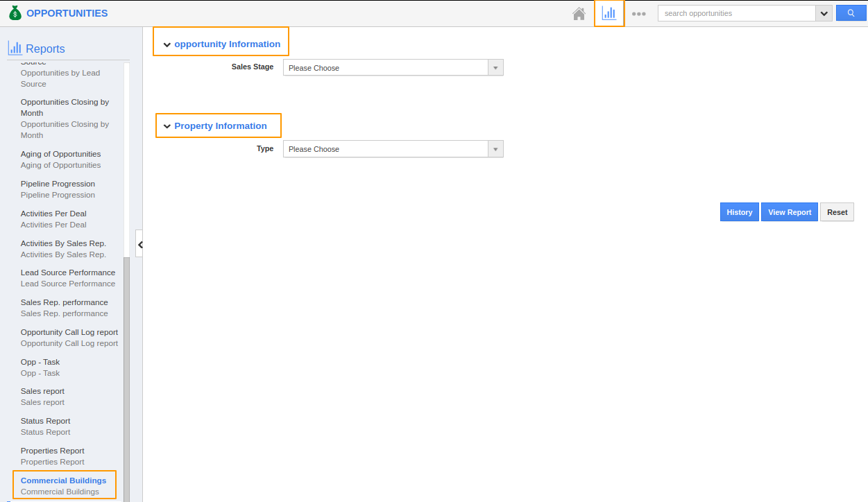The image size is (868, 502).
Task: Select the Commercial Buildings report
Action: 64,481
